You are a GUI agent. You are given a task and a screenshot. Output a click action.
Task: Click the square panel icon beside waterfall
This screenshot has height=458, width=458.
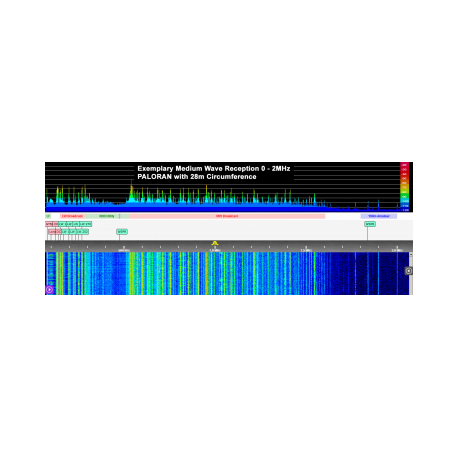[x=408, y=271]
